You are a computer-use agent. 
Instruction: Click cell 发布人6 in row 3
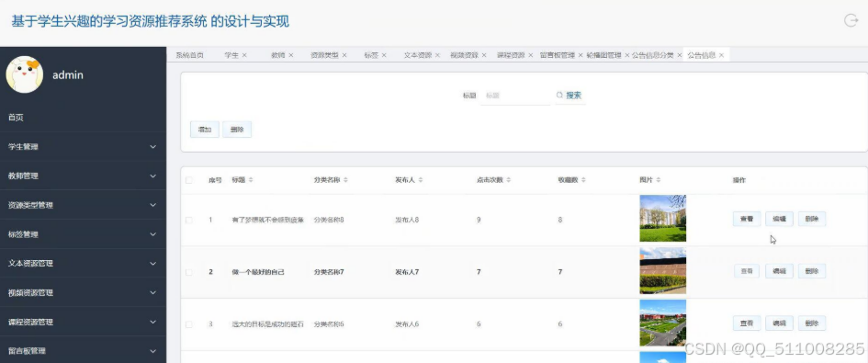tap(407, 324)
